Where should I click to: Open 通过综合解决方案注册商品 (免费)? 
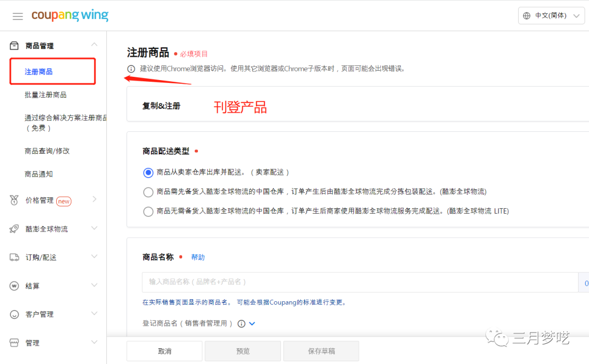click(65, 123)
